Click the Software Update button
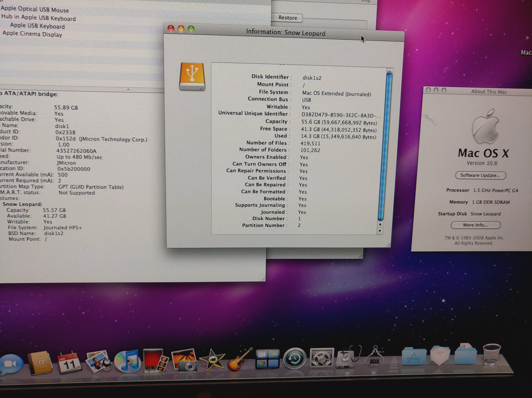This screenshot has width=532, height=398. 480,175
